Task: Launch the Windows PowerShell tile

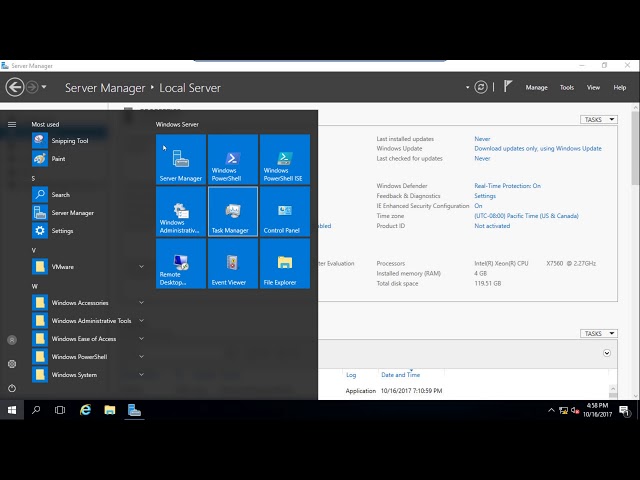Action: tap(233, 160)
